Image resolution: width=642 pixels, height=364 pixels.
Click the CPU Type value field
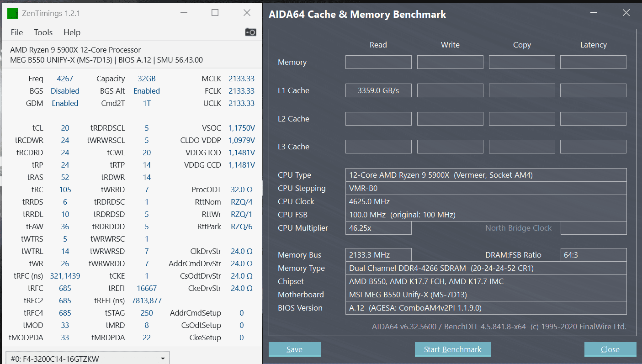click(x=486, y=175)
